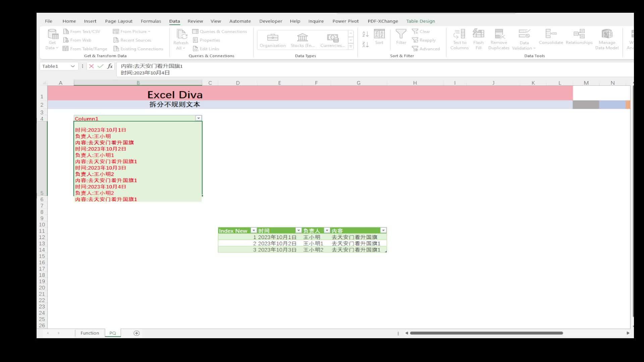
Task: Click horizontal scrollbar thumb
Action: click(486, 333)
